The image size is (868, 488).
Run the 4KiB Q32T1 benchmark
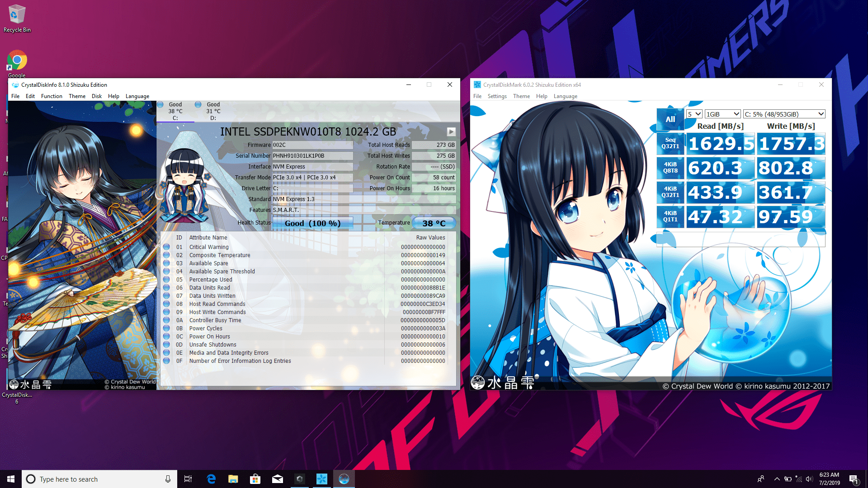click(670, 192)
